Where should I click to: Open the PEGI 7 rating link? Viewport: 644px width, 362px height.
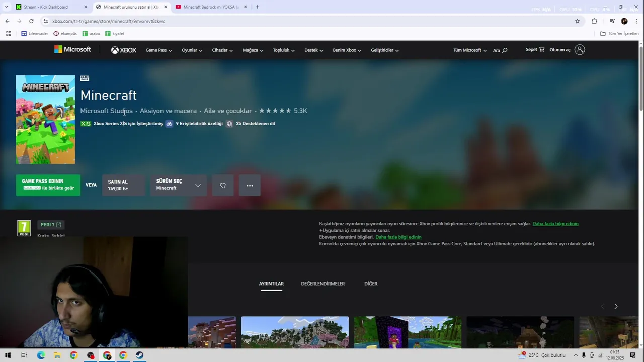pos(51,225)
